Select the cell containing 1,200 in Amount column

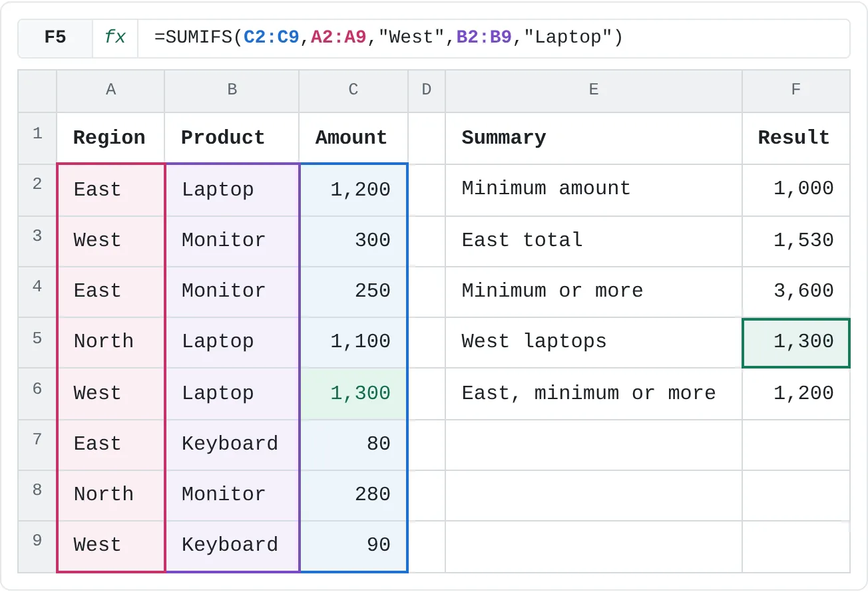click(x=353, y=190)
